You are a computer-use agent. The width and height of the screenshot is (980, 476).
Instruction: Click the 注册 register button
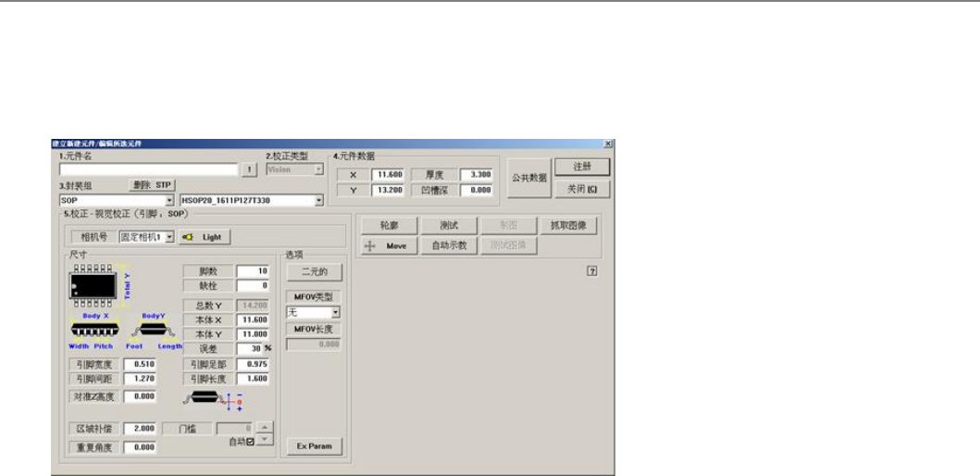582,167
